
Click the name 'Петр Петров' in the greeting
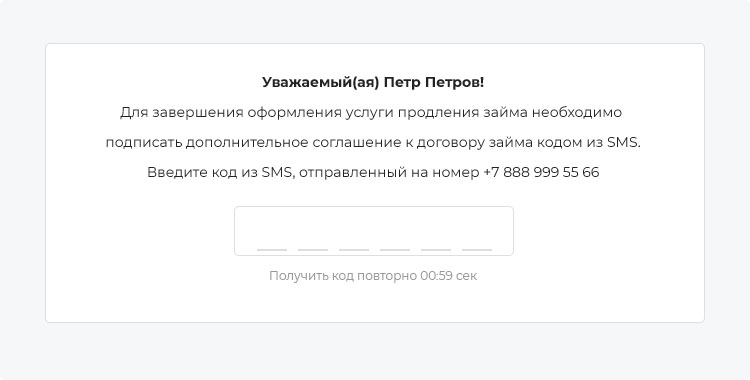(x=431, y=82)
